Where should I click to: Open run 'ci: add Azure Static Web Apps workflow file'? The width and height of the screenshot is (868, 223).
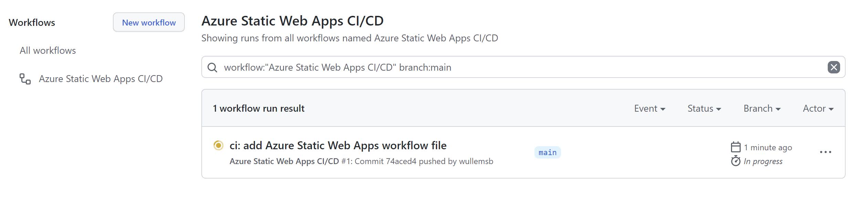pyautogui.click(x=338, y=145)
